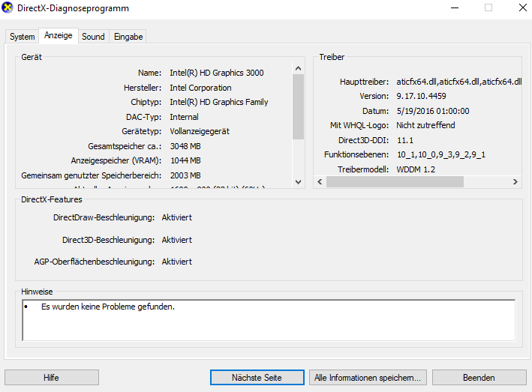Click the Gesamtspeicher value '3048 MB'
The height and width of the screenshot is (392, 532).
(185, 146)
